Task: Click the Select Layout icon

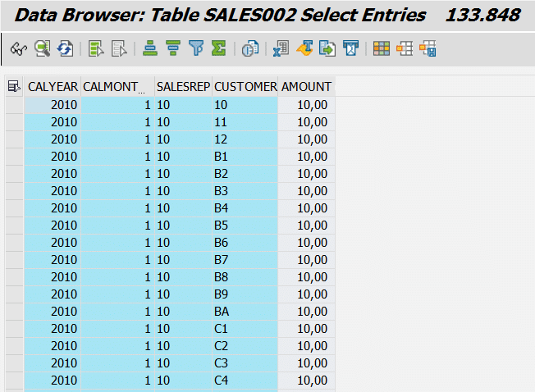Action: click(405, 49)
